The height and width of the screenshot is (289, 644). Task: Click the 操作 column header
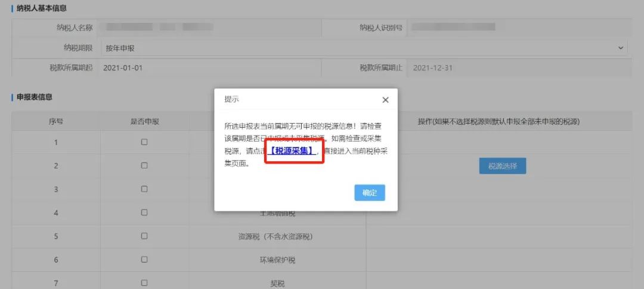(x=499, y=121)
